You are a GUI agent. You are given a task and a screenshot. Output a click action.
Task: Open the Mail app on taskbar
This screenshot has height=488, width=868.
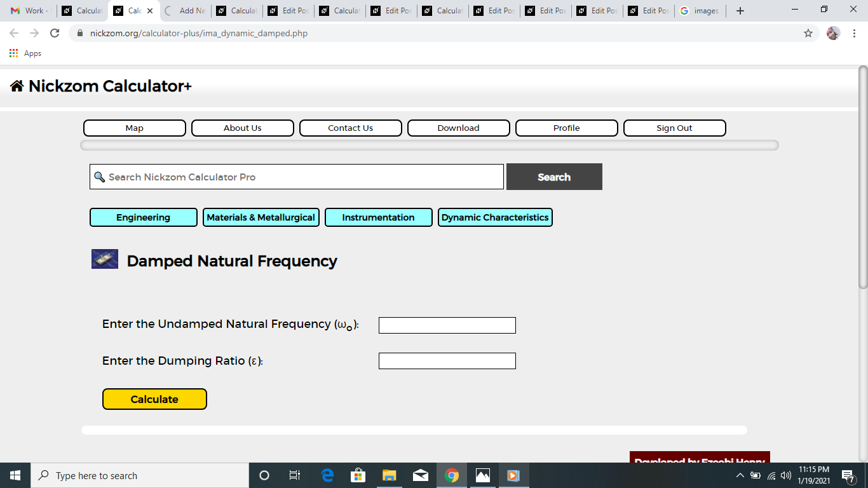(421, 475)
